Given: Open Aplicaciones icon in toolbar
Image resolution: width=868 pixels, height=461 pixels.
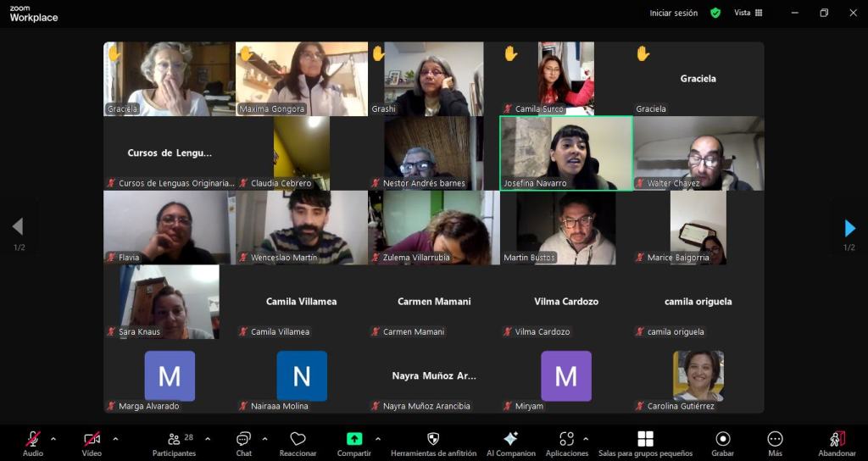Looking at the screenshot, I should (x=566, y=439).
